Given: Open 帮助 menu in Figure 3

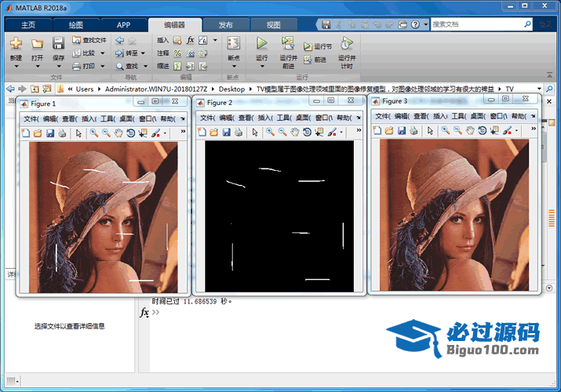Looking at the screenshot, I should 519,116.
